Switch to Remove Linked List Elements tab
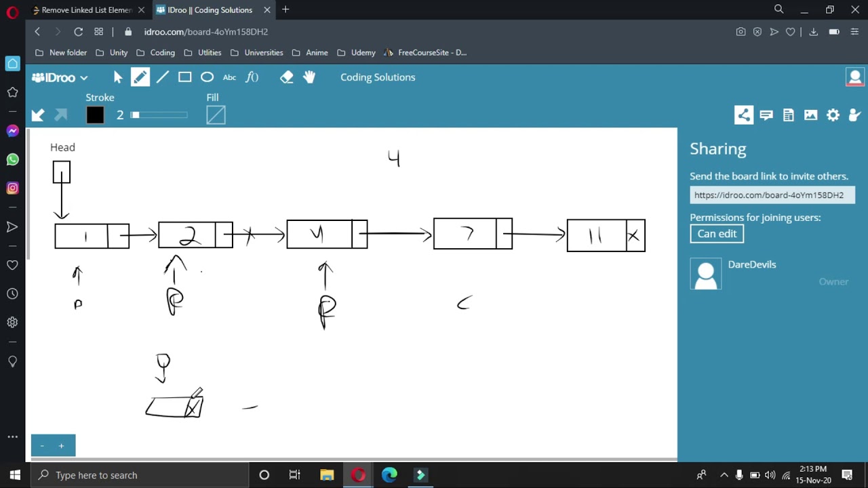The height and width of the screenshot is (488, 868). [x=89, y=10]
